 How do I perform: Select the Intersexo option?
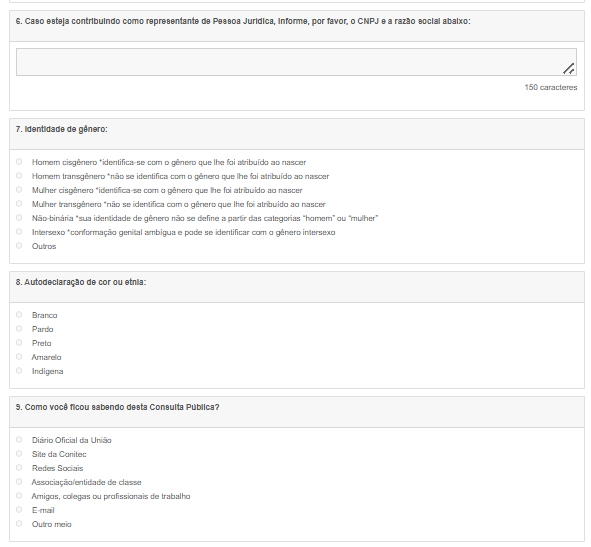19,231
